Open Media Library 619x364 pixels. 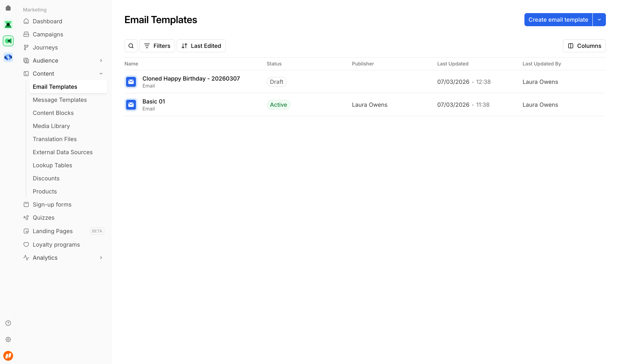[x=51, y=126]
